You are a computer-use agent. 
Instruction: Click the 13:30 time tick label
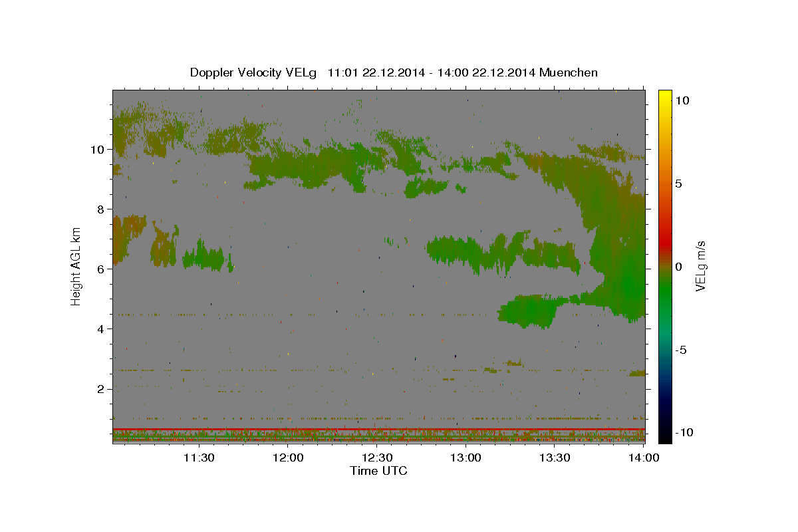555,458
